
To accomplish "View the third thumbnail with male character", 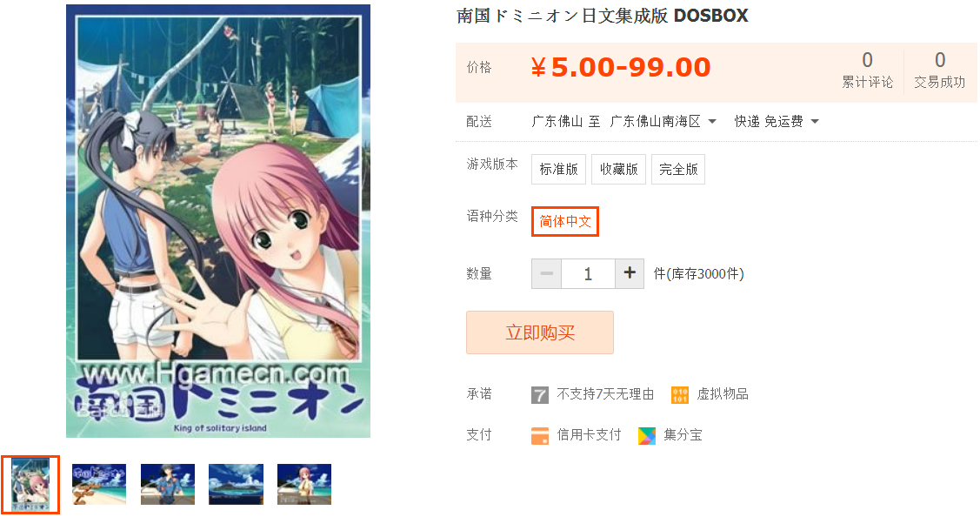I will (168, 484).
